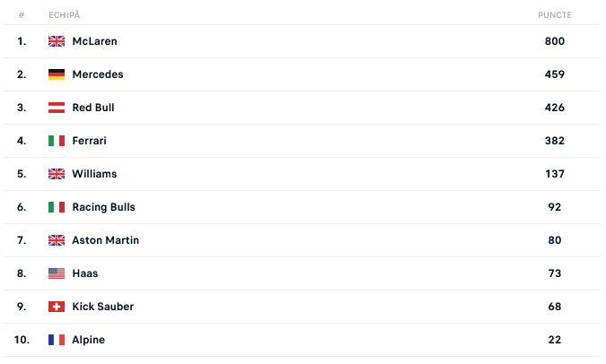
Task: Sort by the PUNCTE column header
Action: tap(554, 15)
